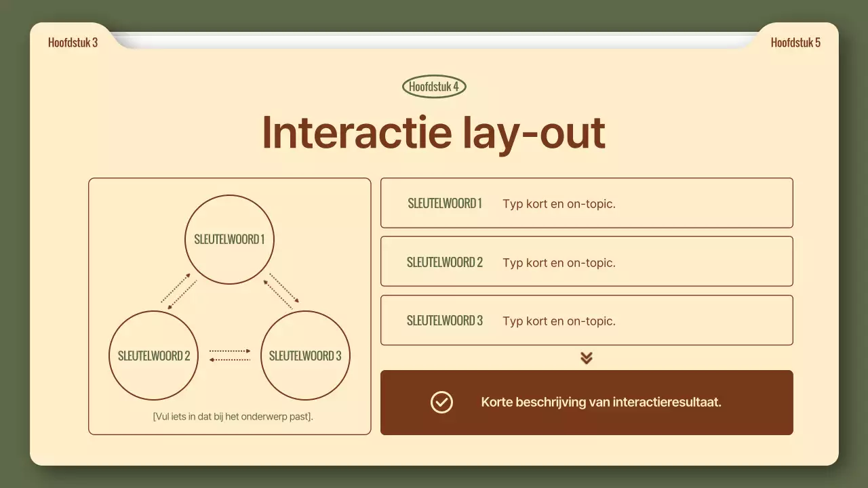
Task: Edit 'Typ kort en on-topic' in third row
Action: click(559, 321)
